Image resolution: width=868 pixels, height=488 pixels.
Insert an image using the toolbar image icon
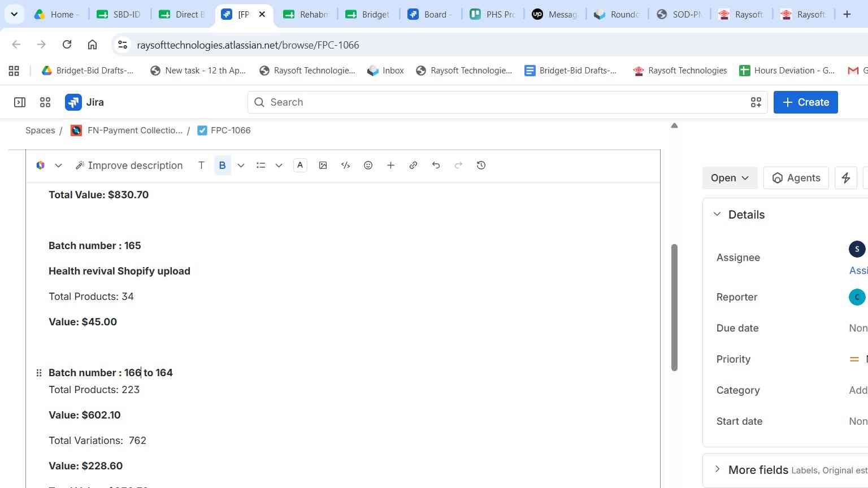click(323, 165)
